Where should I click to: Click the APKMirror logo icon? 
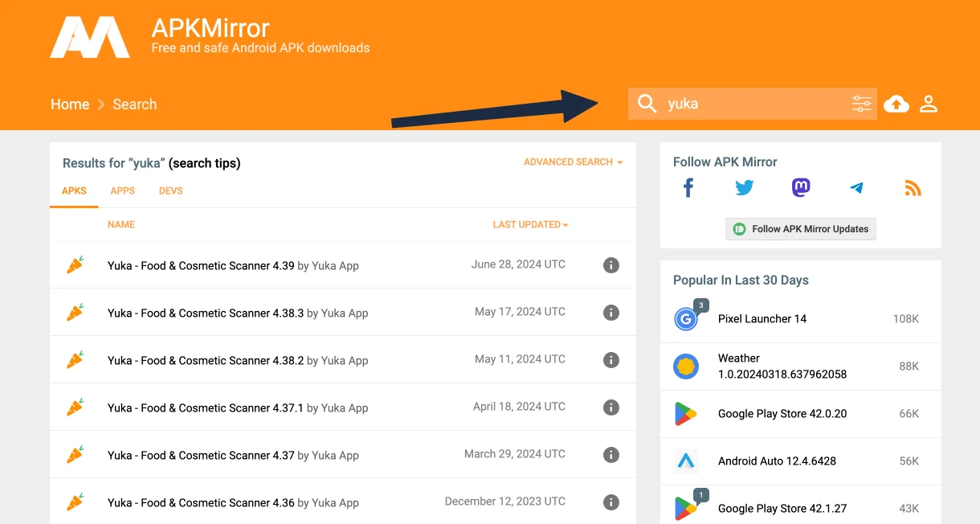tap(90, 37)
